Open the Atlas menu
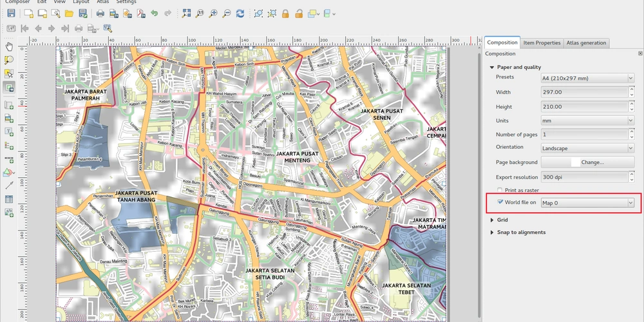The width and height of the screenshot is (644, 322). coord(102,2)
